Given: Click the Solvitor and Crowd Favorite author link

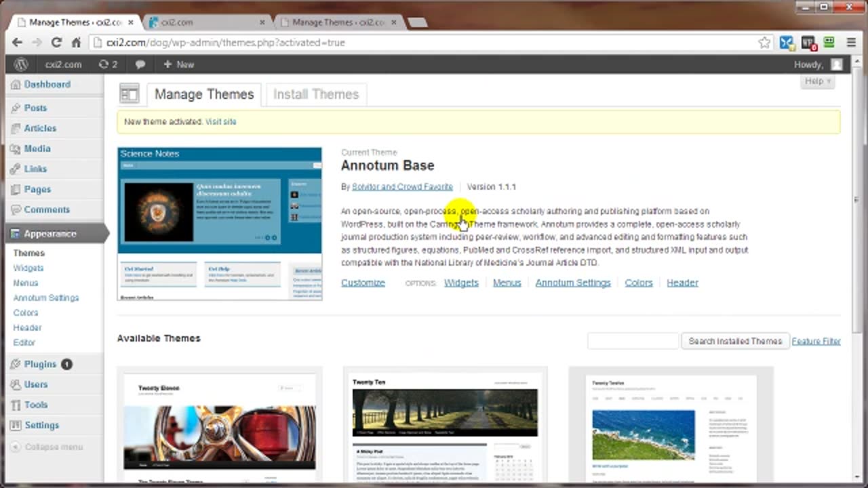Looking at the screenshot, I should [402, 187].
